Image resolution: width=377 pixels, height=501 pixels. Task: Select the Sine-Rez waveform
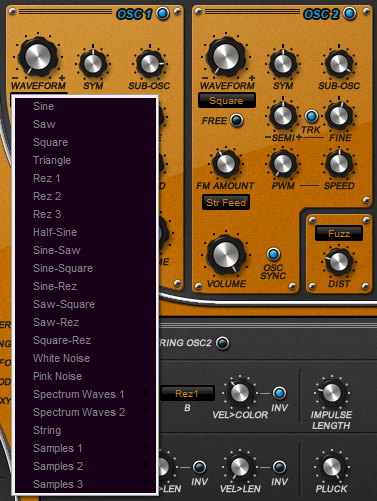point(86,286)
